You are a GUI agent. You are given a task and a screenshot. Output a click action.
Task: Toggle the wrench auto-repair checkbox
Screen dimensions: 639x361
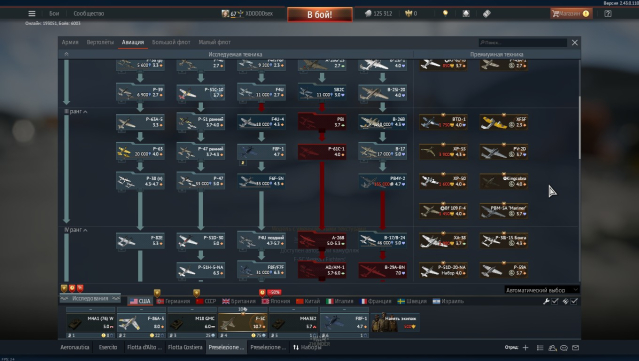pyautogui.click(x=555, y=301)
